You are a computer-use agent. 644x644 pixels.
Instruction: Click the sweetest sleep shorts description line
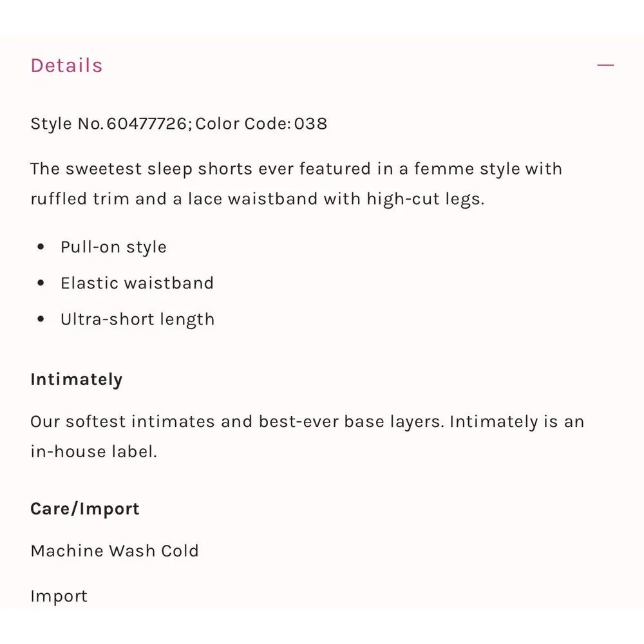click(296, 169)
